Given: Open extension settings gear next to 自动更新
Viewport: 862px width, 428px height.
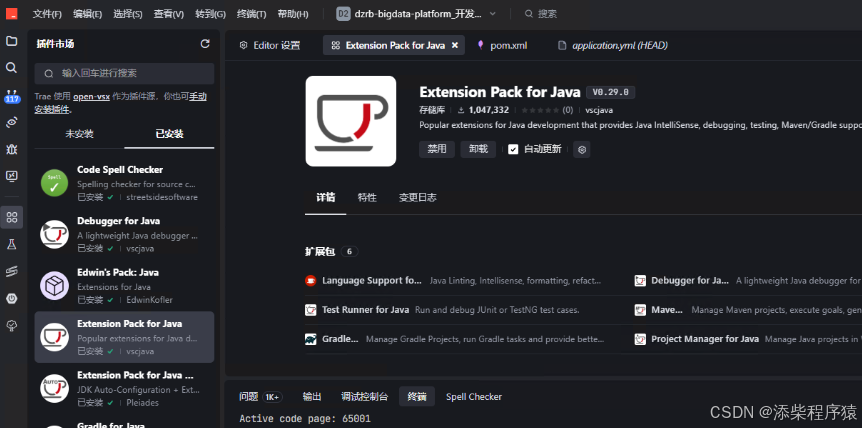Looking at the screenshot, I should tap(582, 149).
